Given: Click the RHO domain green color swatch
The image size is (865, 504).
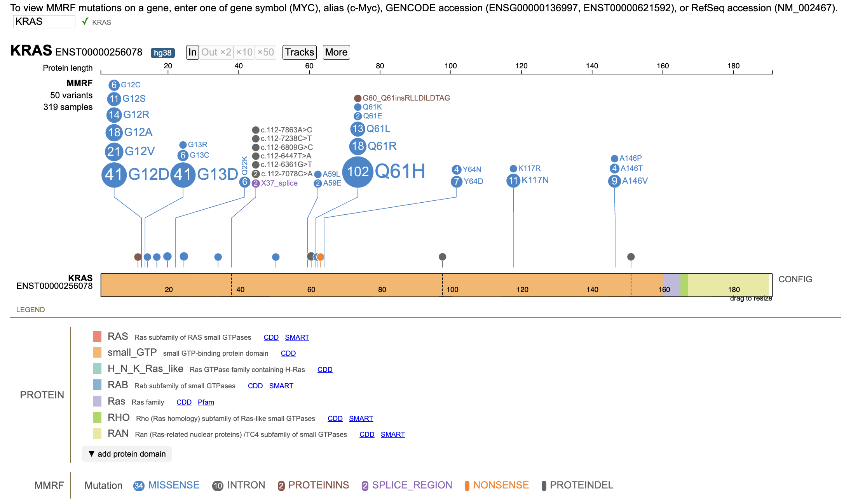Looking at the screenshot, I should [x=97, y=417].
